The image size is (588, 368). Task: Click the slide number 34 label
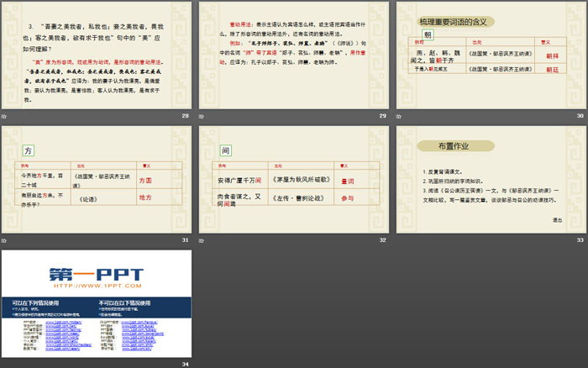[x=185, y=363]
